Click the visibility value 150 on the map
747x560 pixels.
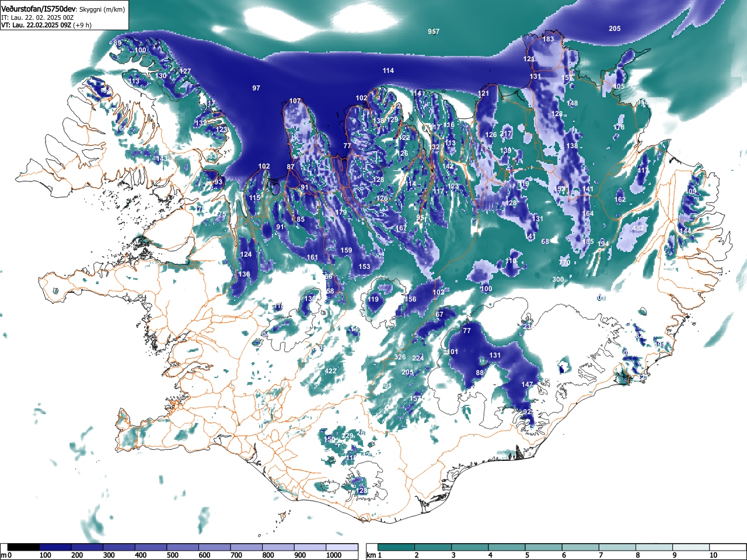[329, 439]
